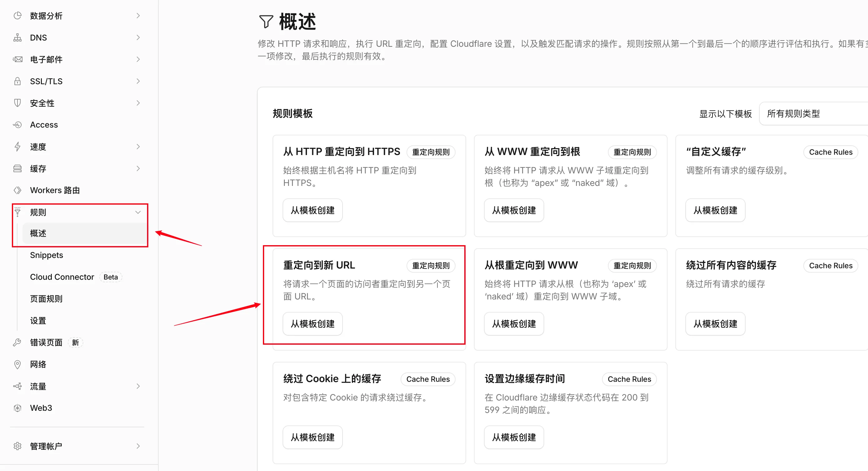Click 从模板创建 under 设置边缘缓存时间
This screenshot has height=471, width=868.
[514, 437]
